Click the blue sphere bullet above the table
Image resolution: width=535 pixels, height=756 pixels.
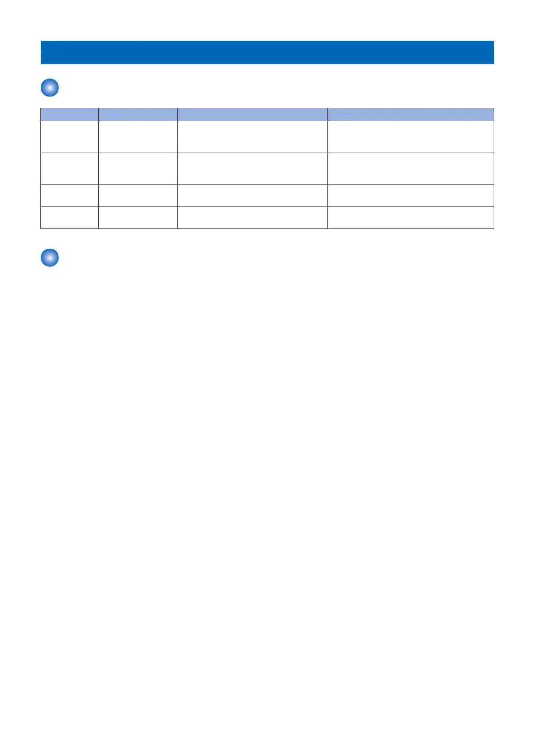[x=50, y=88]
